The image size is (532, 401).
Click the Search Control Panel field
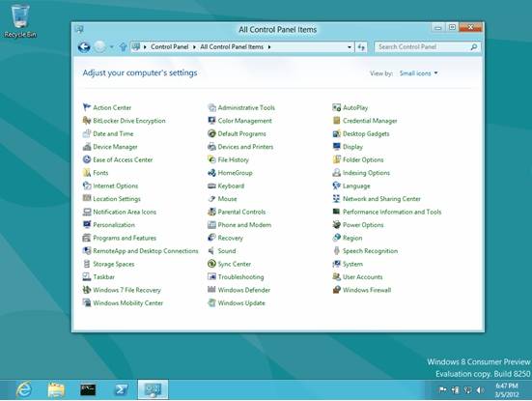coord(424,46)
